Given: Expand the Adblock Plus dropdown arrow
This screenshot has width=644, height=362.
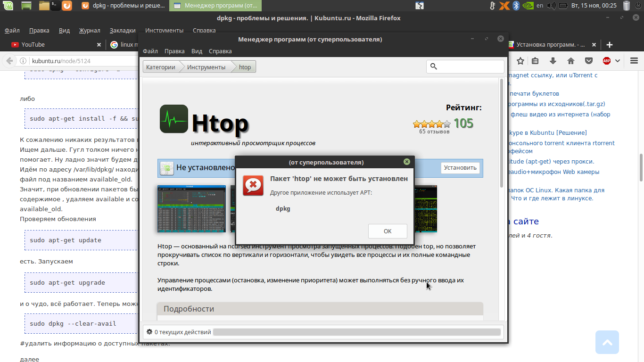Looking at the screenshot, I should point(617,61).
